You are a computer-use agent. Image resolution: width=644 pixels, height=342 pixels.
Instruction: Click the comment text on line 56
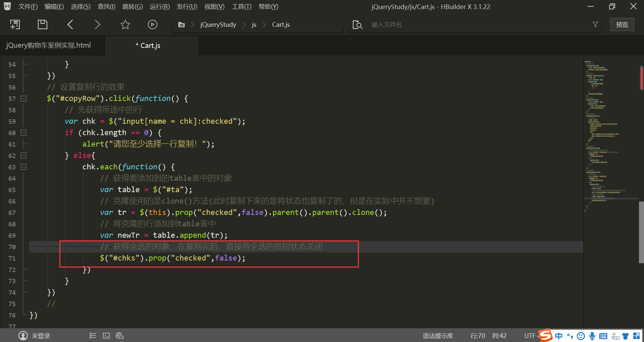pyautogui.click(x=86, y=87)
